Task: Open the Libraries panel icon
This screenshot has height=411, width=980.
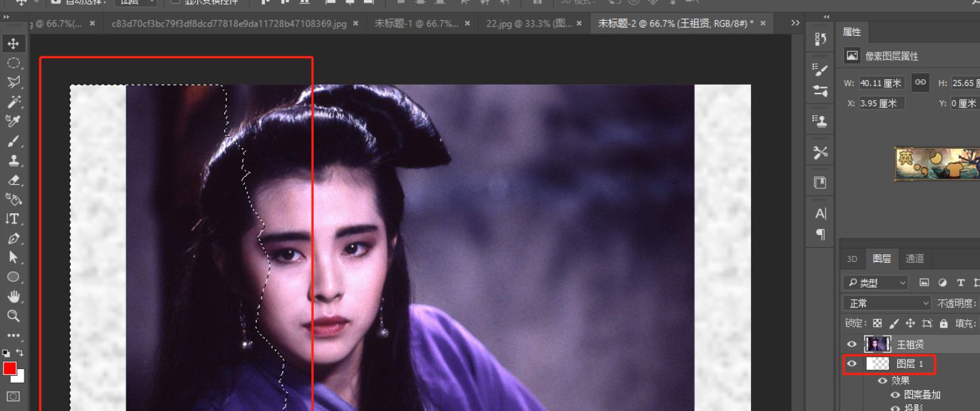Action: 820,183
